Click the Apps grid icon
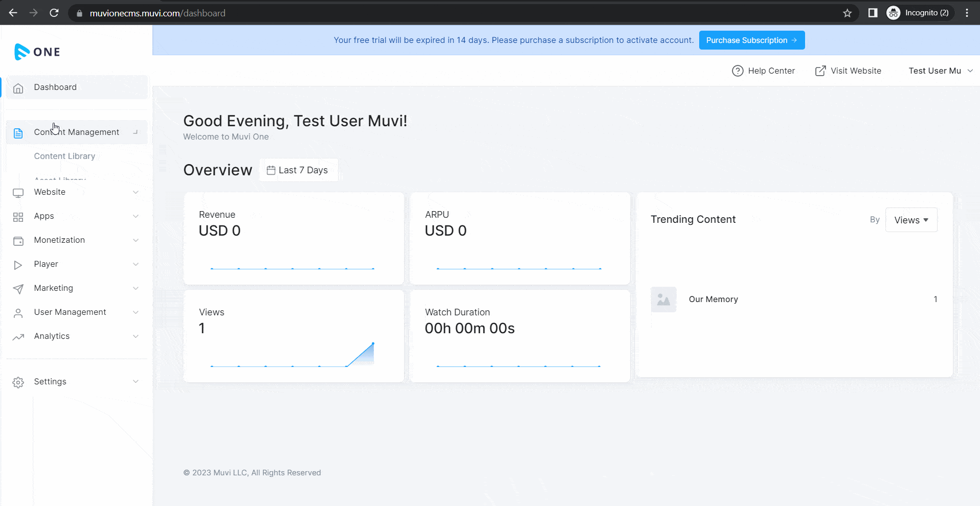The image size is (980, 506). click(x=18, y=217)
